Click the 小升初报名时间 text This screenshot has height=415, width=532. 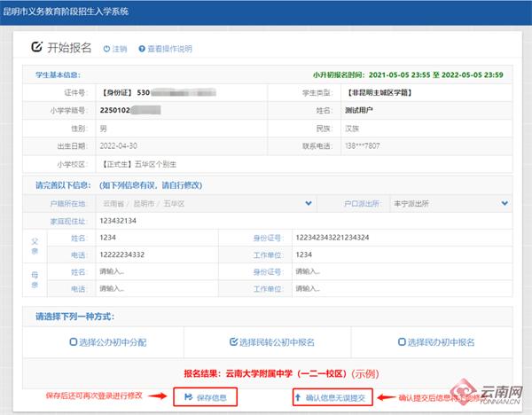[x=408, y=75]
